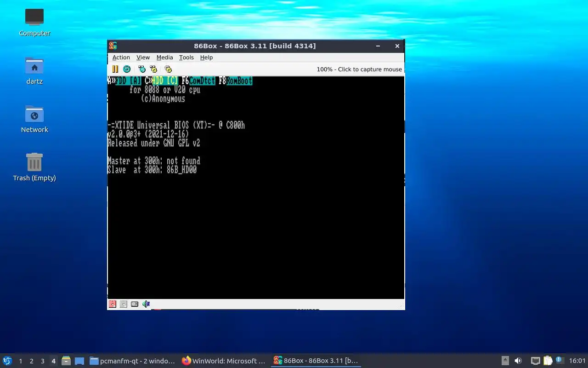Pause the emulation with the toolbar pause icon
Screen dimensions: 588x368
pos(115,69)
